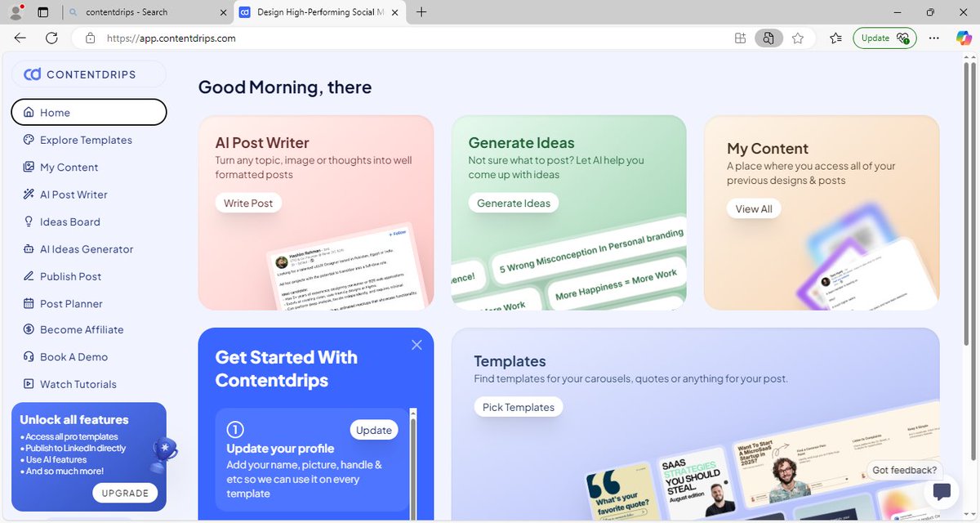This screenshot has width=980, height=523.
Task: Click the Update your profile heading
Action: 280,448
